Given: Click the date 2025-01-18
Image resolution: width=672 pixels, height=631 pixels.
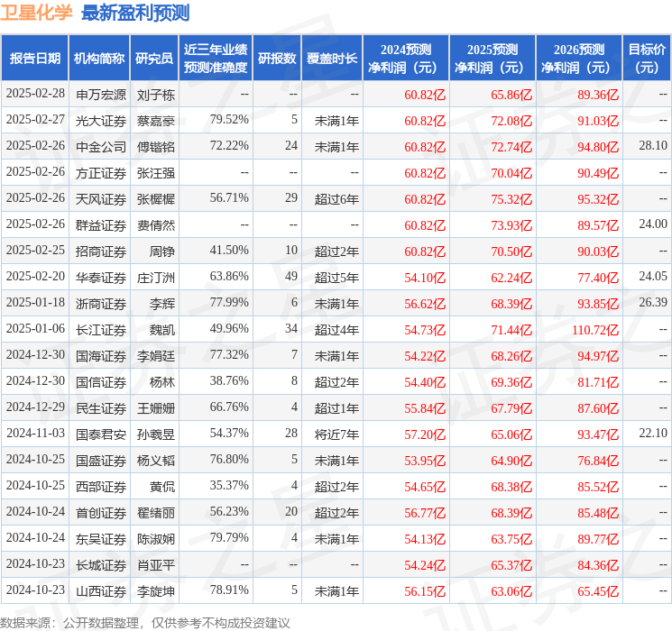Looking at the screenshot, I should coord(35,302).
